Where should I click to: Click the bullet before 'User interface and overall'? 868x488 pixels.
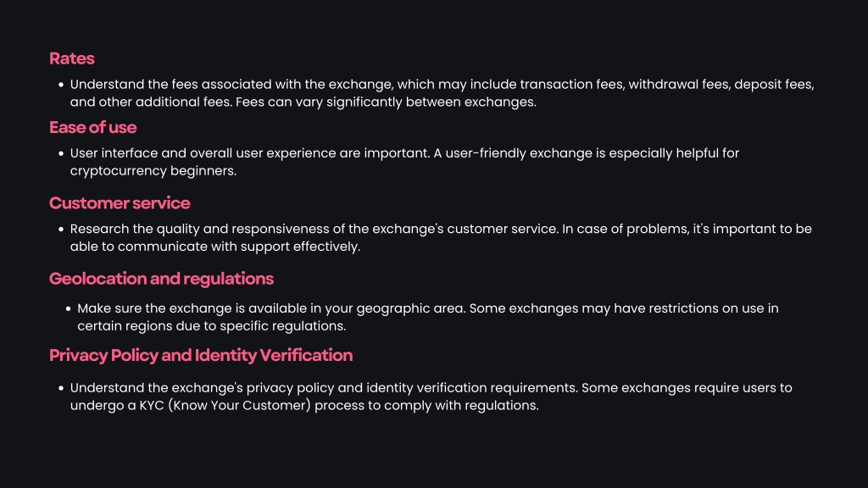tap(61, 153)
